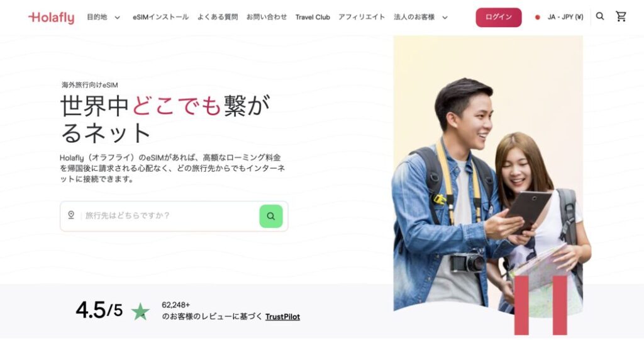The height and width of the screenshot is (340, 644).
Task: Click the green Trustpilot star
Action: coord(140,311)
